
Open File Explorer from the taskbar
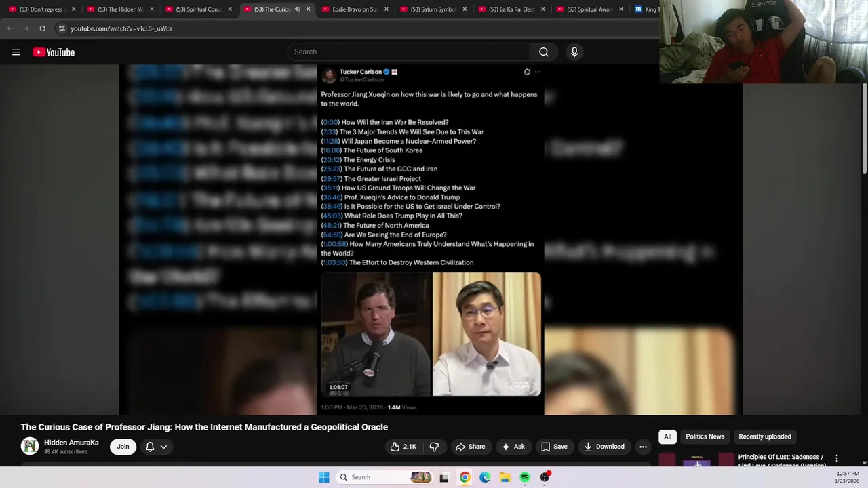coord(505,477)
